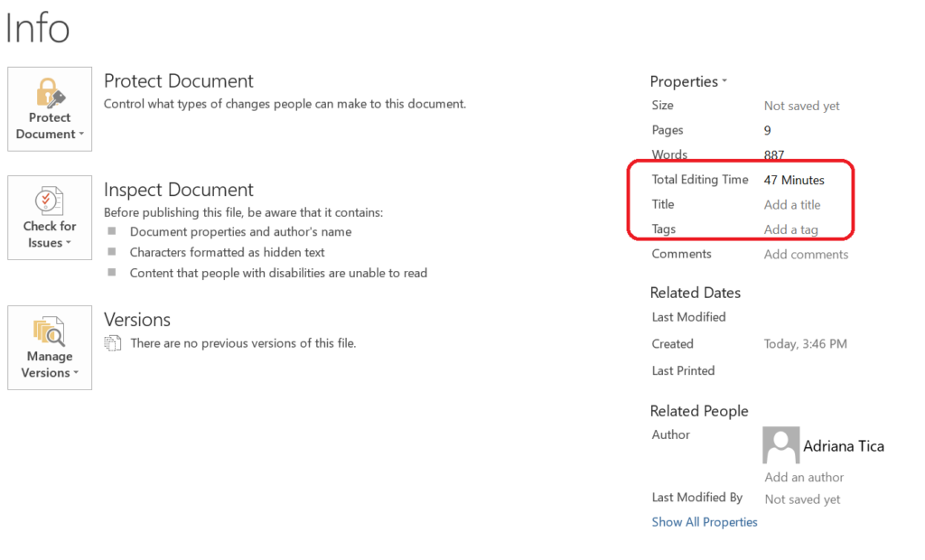Image resolution: width=925 pixels, height=560 pixels.
Task: Open the Manage Versions dropdown
Action: (x=50, y=372)
